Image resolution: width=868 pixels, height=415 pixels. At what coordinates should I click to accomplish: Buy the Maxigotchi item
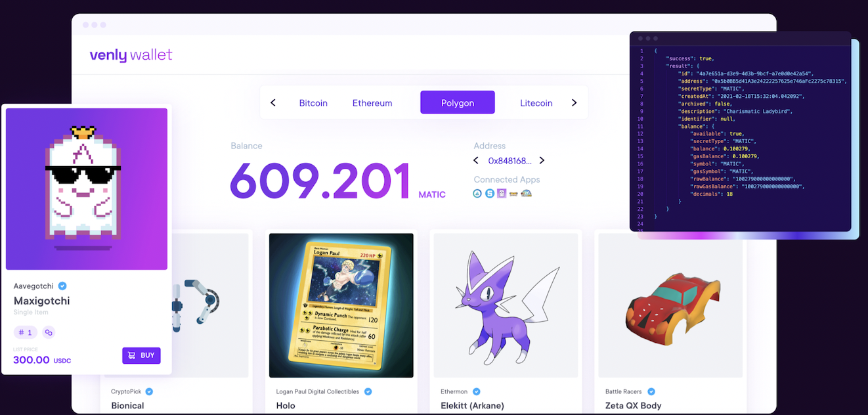141,355
